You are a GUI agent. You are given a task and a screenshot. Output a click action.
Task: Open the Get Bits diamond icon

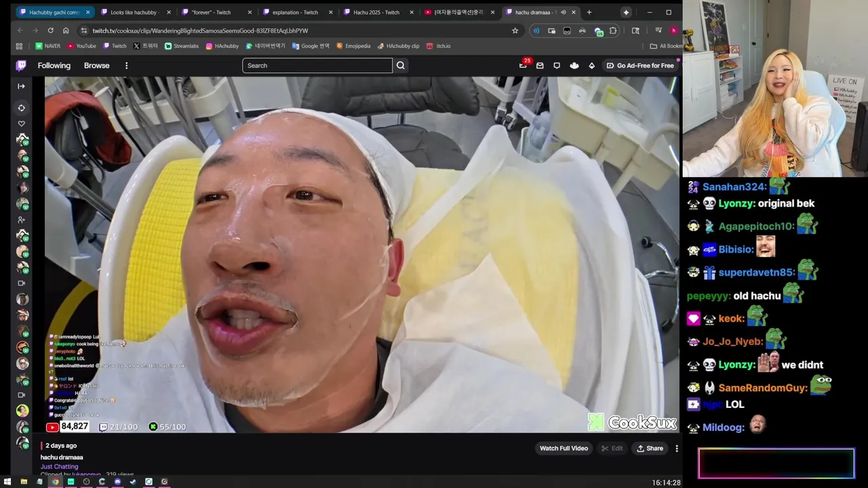pyautogui.click(x=591, y=66)
